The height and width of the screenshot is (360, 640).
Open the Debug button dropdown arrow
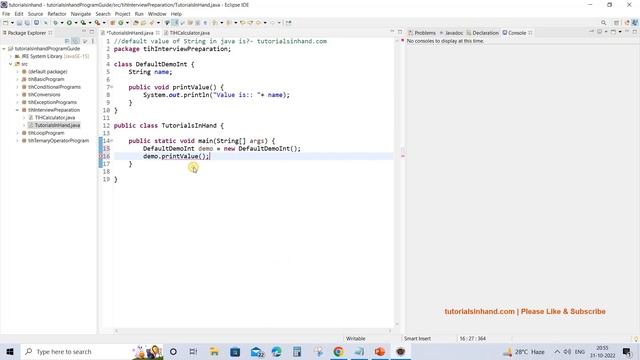[x=62, y=23]
